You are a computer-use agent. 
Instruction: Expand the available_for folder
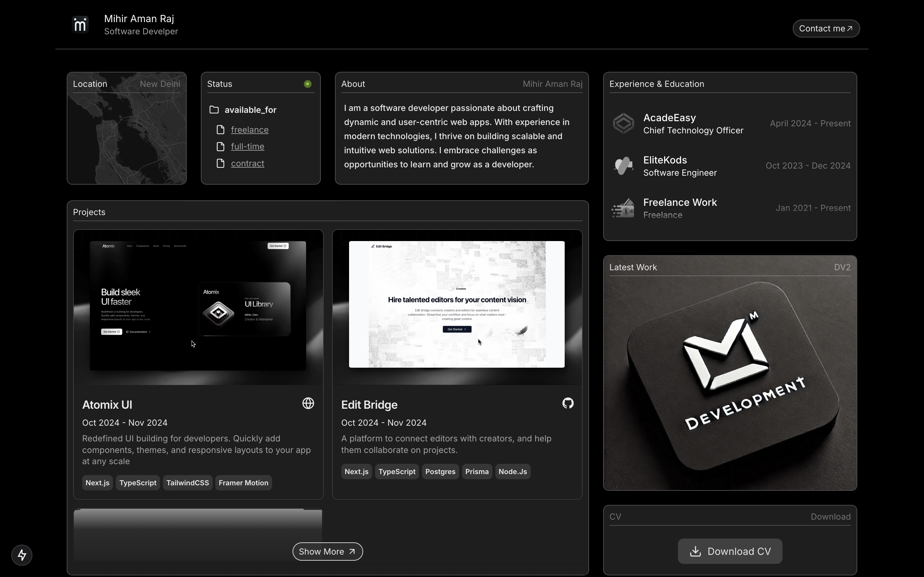click(x=251, y=110)
